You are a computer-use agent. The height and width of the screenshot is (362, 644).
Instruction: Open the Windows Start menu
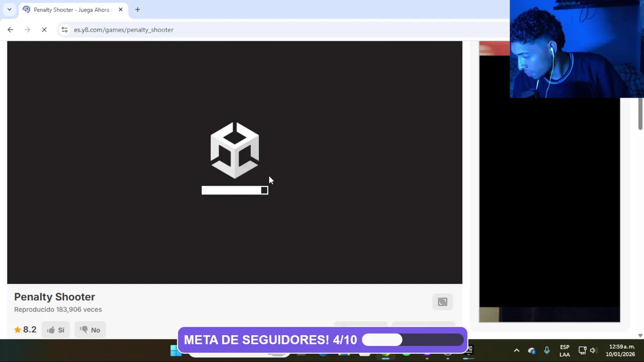[175, 351]
